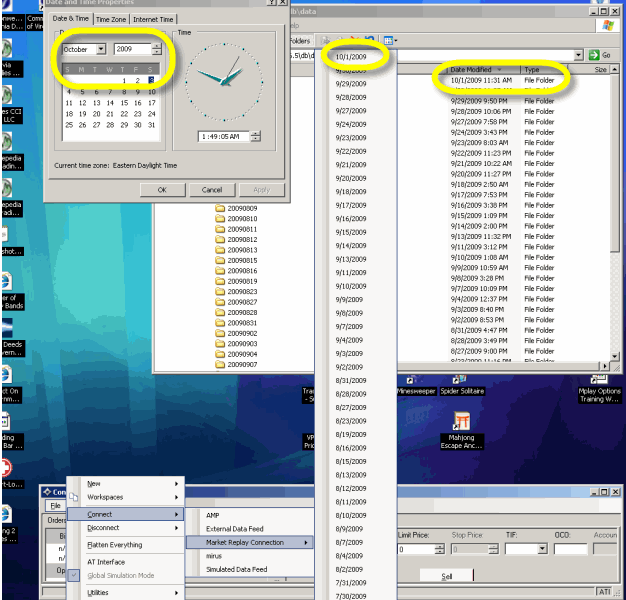This screenshot has width=626, height=600.
Task: Select the 20090907 folder name
Action: [242, 364]
